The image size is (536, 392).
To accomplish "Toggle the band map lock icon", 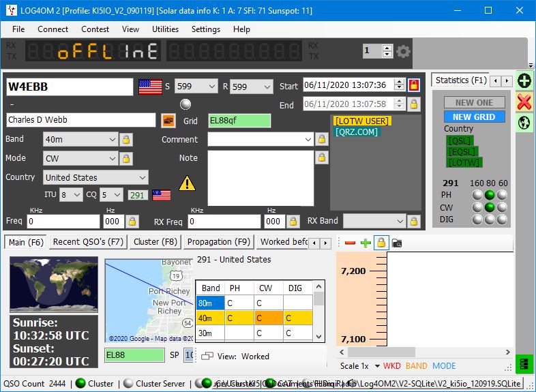I will point(381,243).
